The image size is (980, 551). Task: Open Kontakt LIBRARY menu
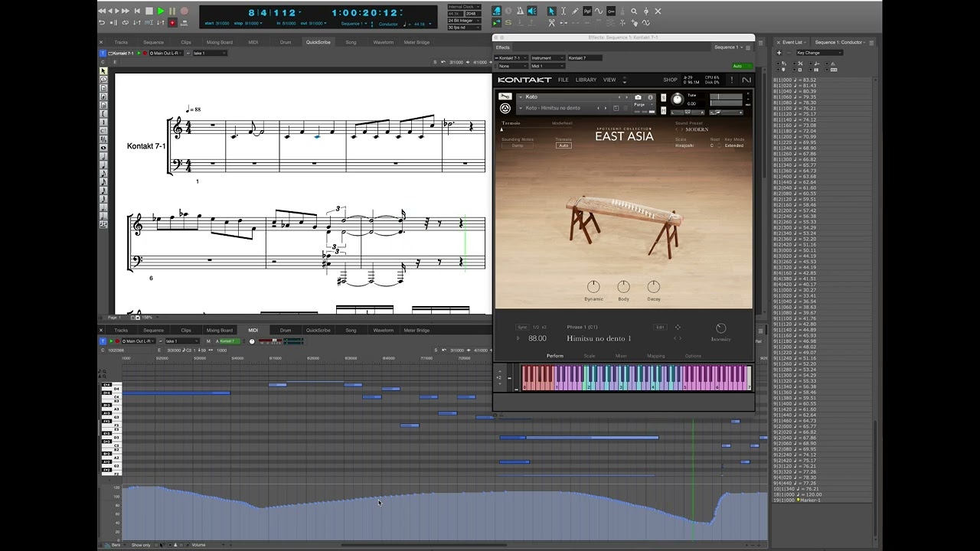pyautogui.click(x=586, y=80)
